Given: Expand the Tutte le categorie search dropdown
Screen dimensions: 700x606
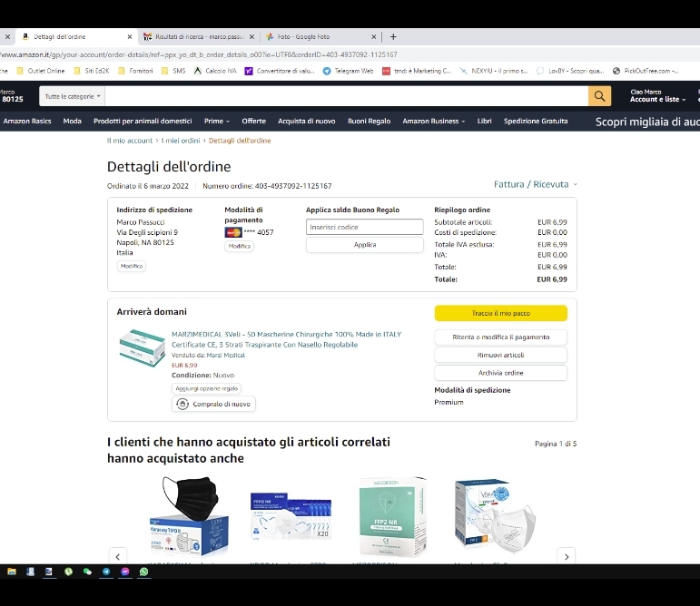Looking at the screenshot, I should pyautogui.click(x=72, y=96).
